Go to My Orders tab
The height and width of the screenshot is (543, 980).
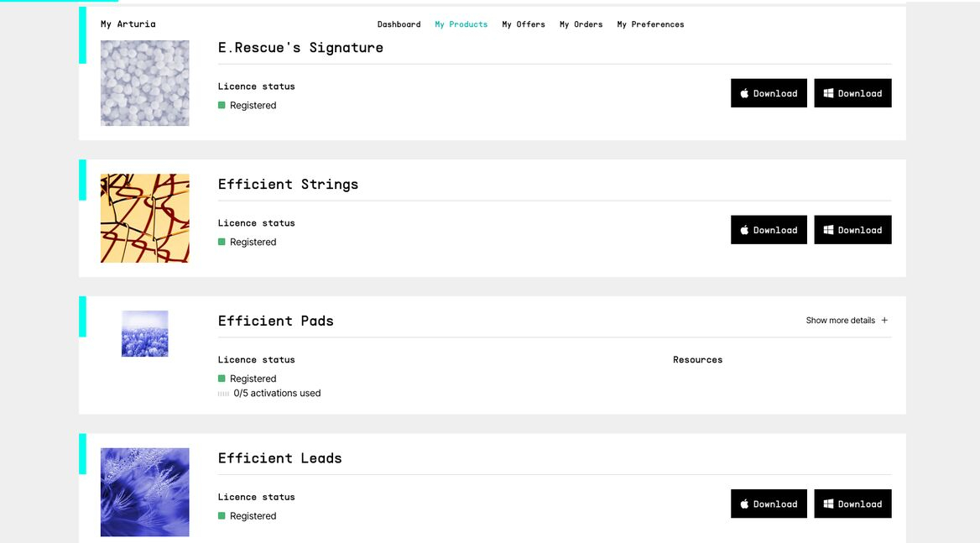(x=581, y=24)
